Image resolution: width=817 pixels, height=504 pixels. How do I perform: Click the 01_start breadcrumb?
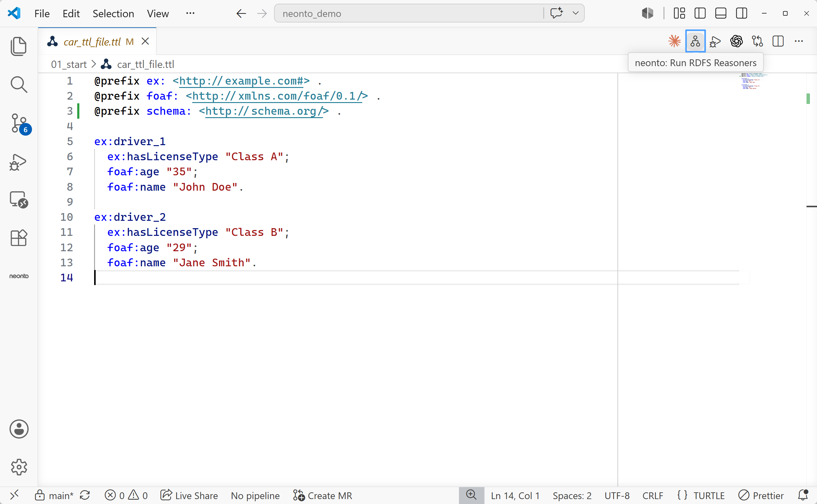[x=69, y=64]
